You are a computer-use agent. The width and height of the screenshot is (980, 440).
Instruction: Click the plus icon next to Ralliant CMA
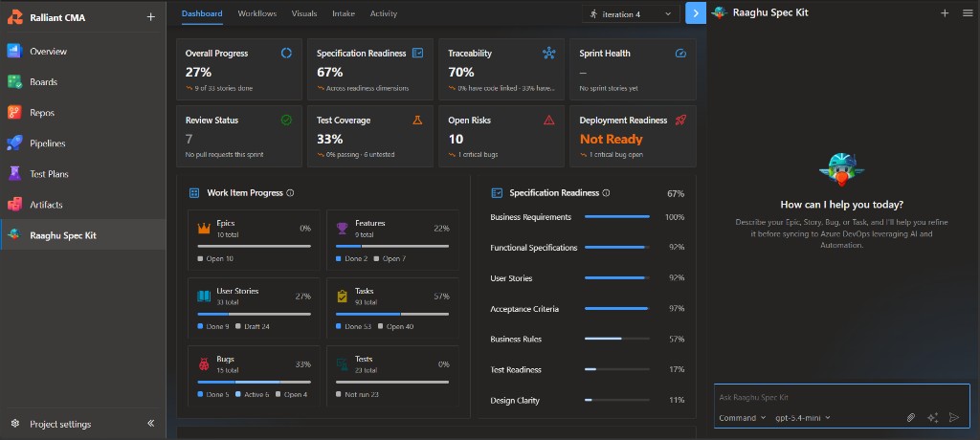[x=150, y=17]
